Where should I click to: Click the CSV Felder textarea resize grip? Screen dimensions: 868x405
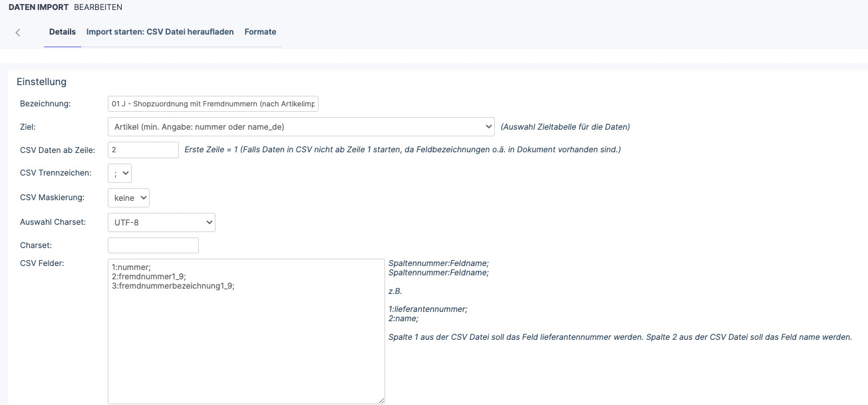click(381, 400)
